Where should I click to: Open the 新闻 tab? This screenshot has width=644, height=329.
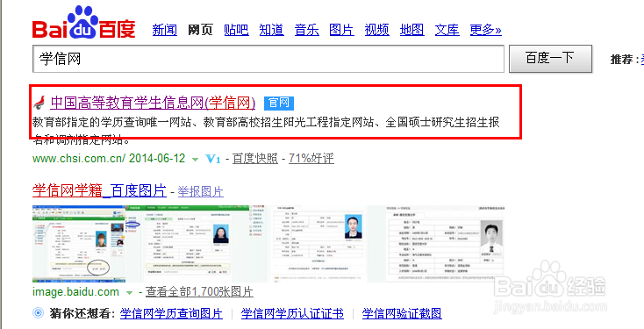coord(165,30)
